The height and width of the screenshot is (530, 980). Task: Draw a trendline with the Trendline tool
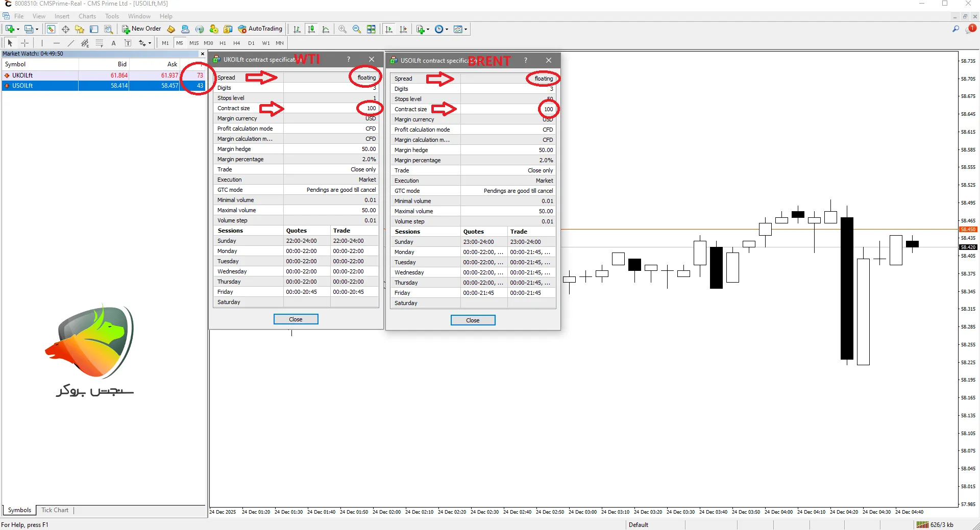[71, 43]
